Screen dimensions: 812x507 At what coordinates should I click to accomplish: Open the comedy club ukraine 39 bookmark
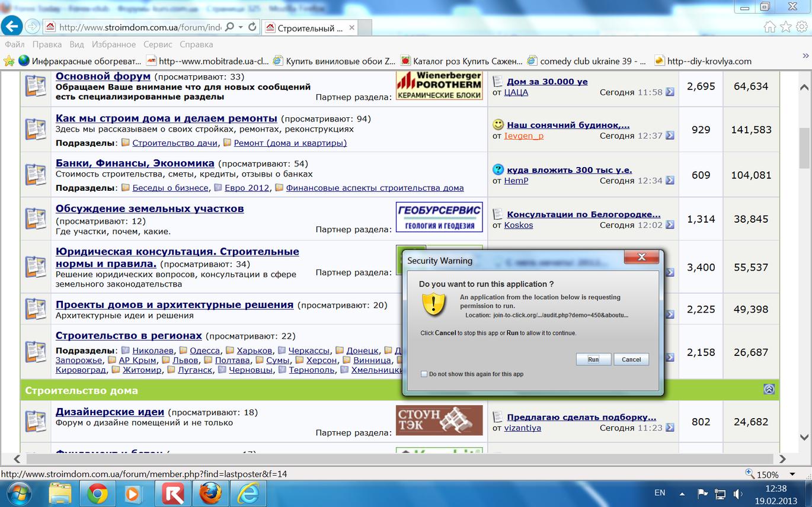pos(587,60)
